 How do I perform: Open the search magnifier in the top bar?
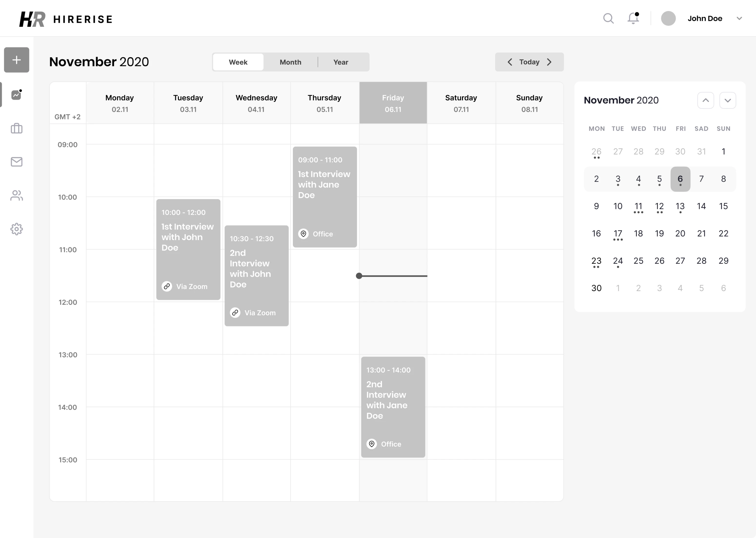608,19
